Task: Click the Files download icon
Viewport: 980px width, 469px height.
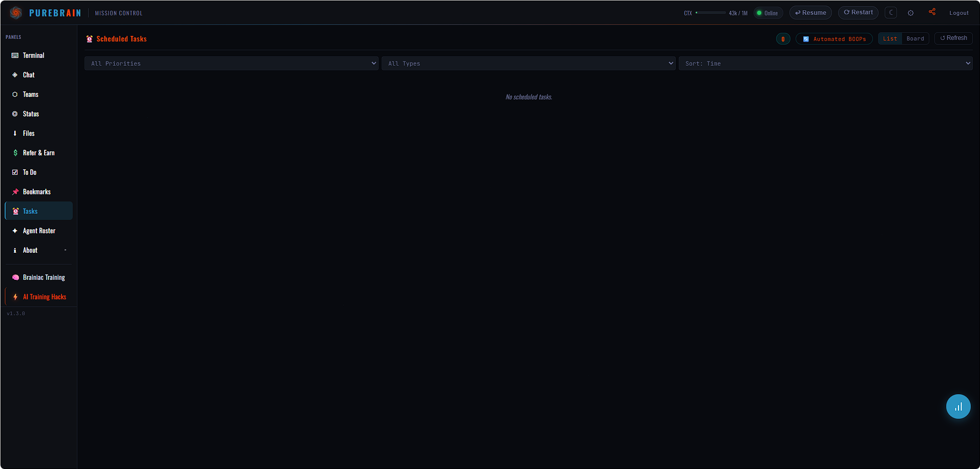Action: click(15, 133)
